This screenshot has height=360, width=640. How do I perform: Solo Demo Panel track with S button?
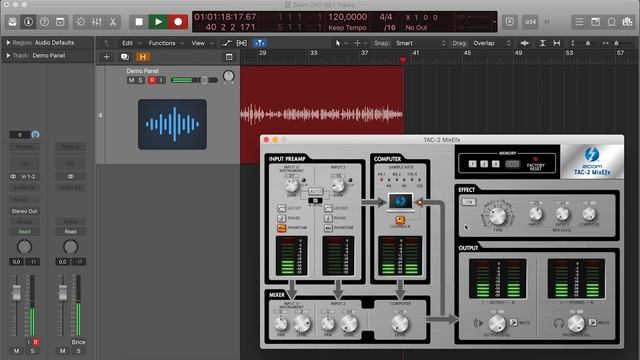(x=140, y=80)
